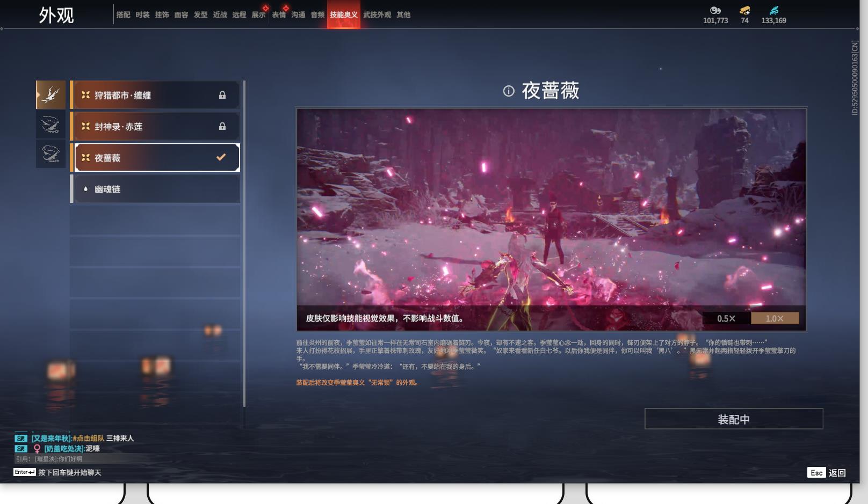The image size is (868, 504).
Task: Go to the 表情 tab
Action: pos(279,14)
